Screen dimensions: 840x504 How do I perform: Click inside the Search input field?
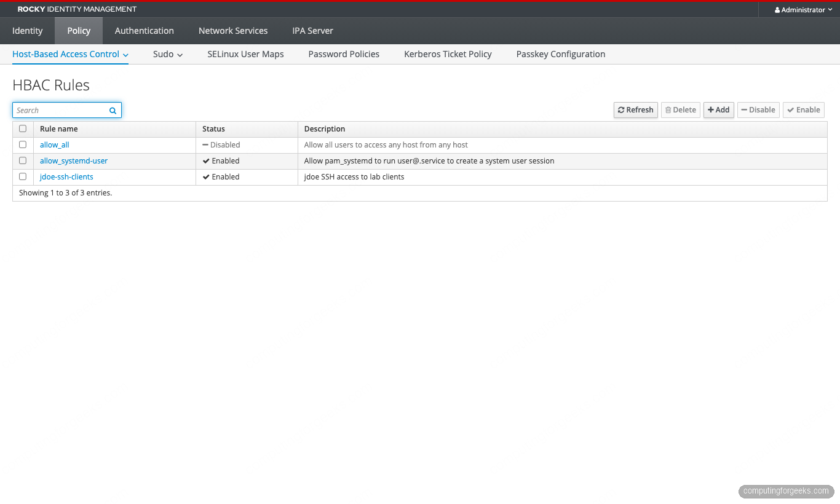[58, 110]
